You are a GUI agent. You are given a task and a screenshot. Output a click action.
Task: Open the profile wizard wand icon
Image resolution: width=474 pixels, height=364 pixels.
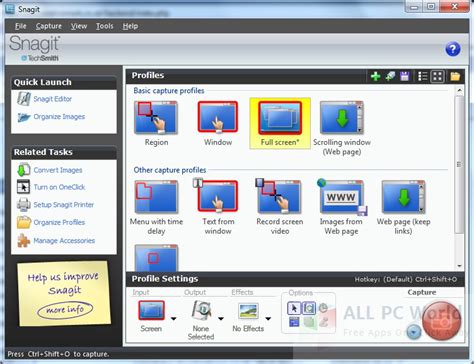pyautogui.click(x=390, y=76)
